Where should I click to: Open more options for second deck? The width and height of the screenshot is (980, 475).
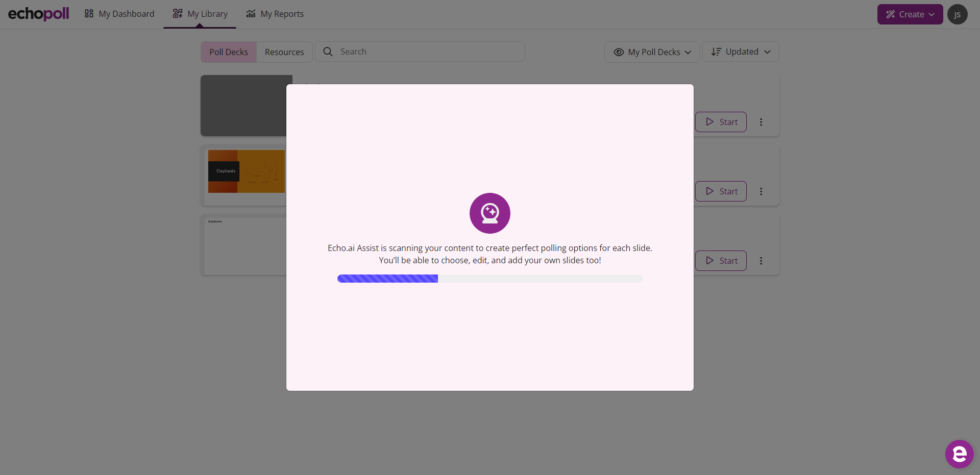tap(761, 191)
